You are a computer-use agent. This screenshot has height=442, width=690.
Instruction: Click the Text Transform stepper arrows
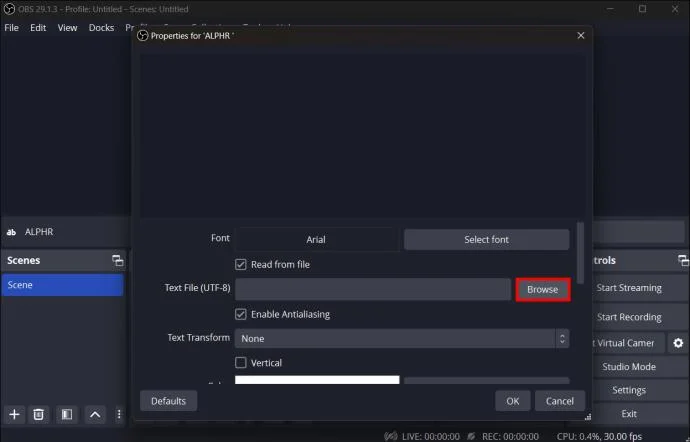point(562,339)
